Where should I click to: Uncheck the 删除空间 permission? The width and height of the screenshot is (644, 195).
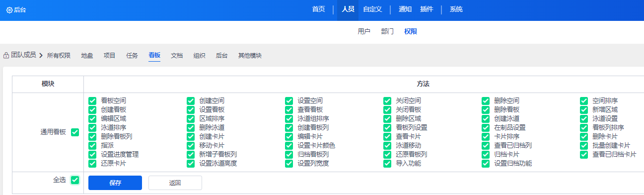(486, 100)
